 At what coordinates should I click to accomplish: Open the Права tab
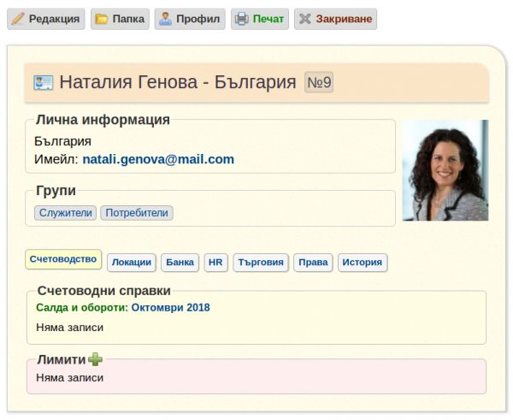[x=313, y=263]
